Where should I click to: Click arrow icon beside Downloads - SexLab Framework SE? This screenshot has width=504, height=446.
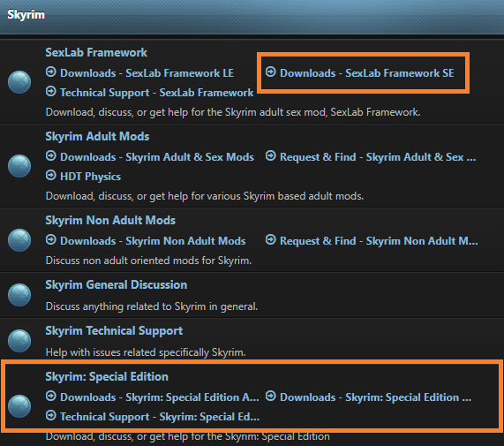(271, 72)
